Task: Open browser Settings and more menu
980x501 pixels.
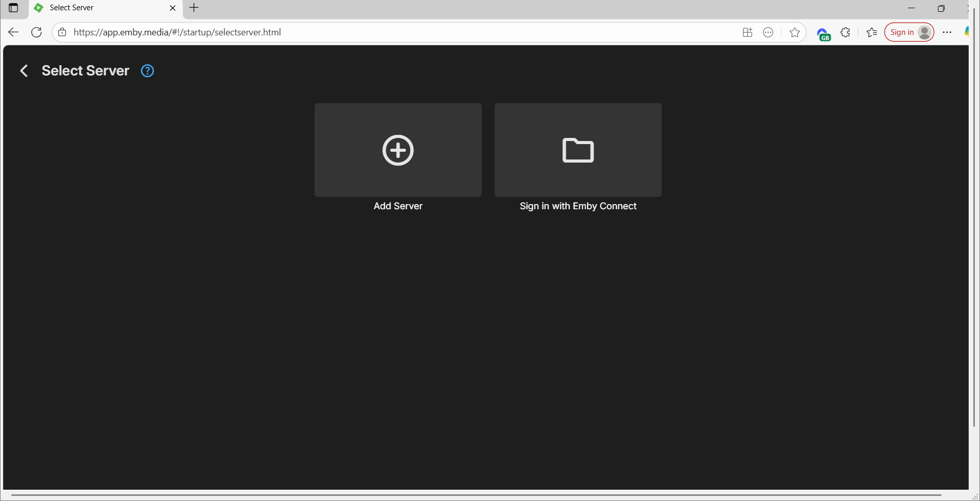Action: [947, 32]
